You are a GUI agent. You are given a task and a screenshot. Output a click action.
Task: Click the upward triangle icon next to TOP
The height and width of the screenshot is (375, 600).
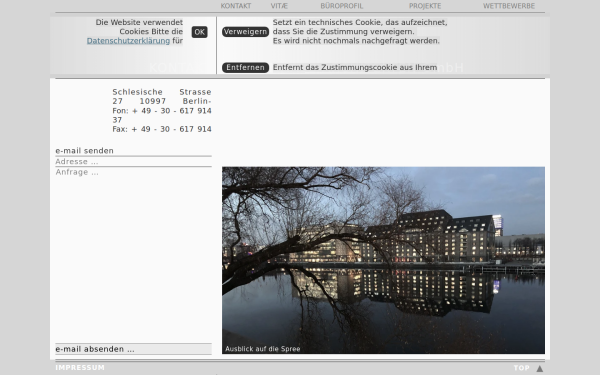click(540, 368)
